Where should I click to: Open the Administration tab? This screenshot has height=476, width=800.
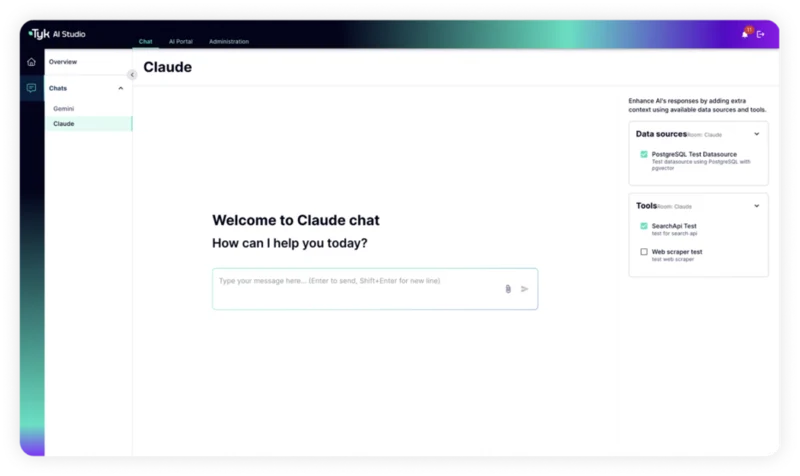pos(229,41)
